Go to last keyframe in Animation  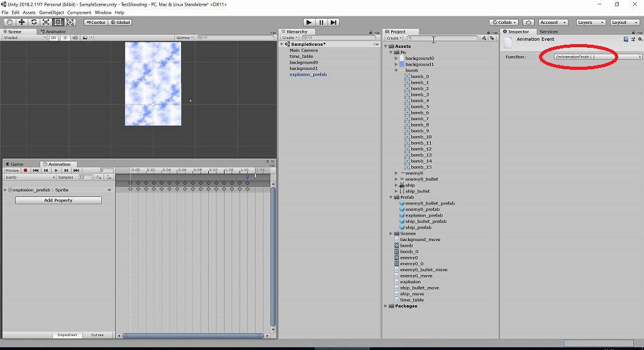point(76,170)
